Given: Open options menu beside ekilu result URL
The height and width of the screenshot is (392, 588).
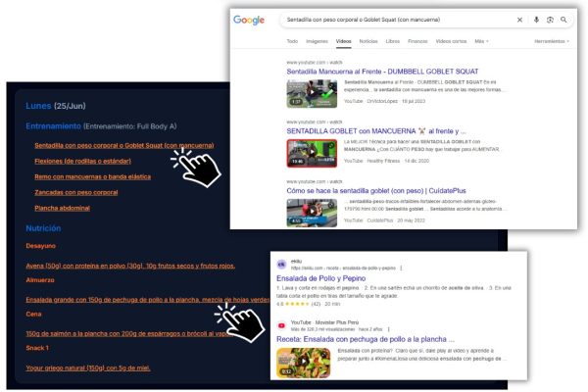Looking at the screenshot, I should 401,268.
